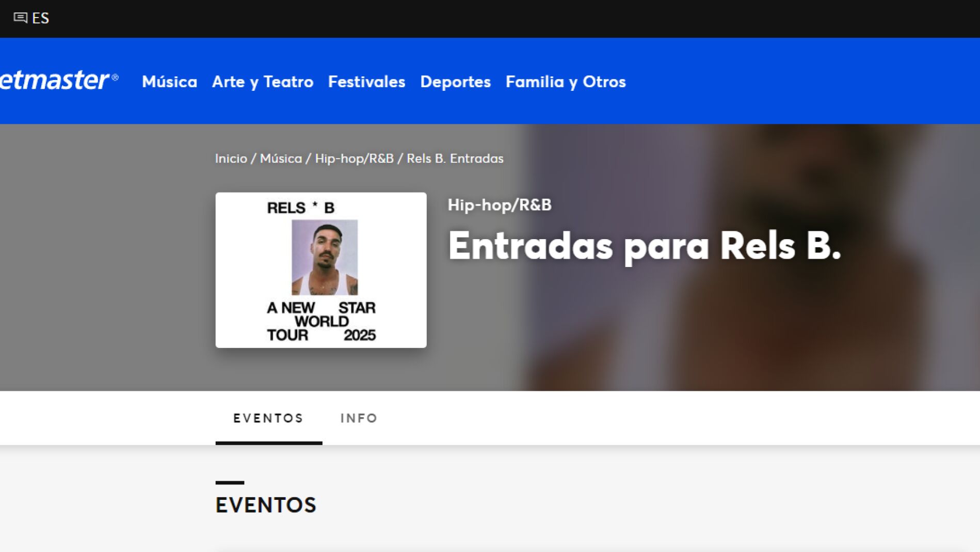Click the EVENTOS section heading
980x552 pixels.
[266, 505]
